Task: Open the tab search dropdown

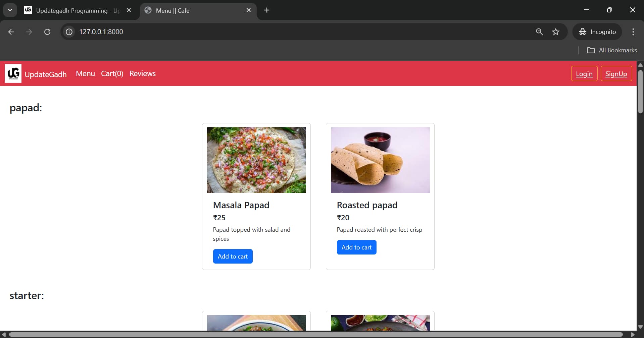Action: tap(10, 10)
